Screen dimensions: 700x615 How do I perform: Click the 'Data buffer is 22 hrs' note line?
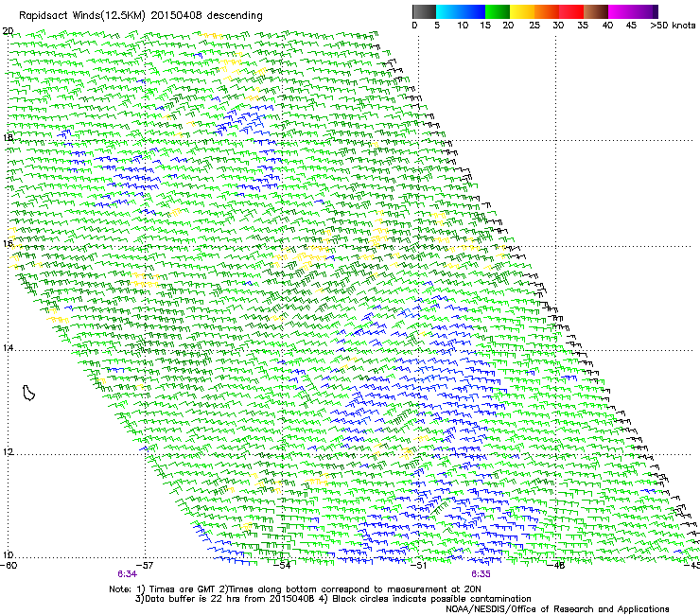tap(333, 599)
